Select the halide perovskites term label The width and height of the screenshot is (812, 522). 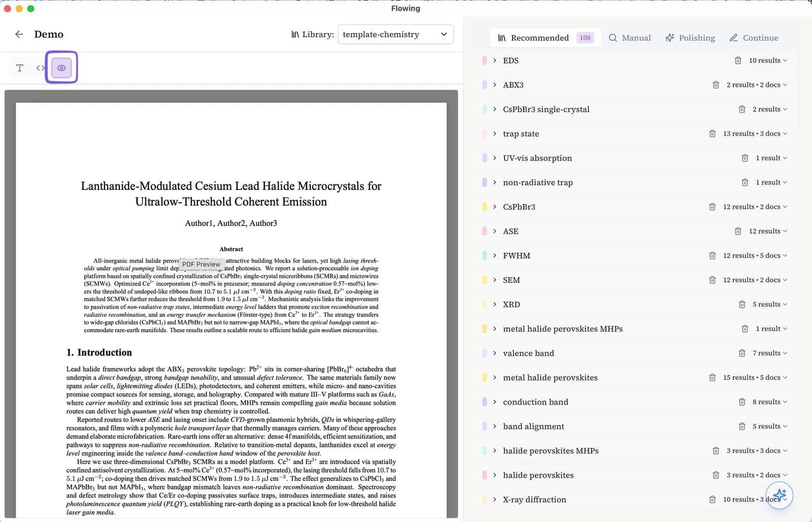538,475
